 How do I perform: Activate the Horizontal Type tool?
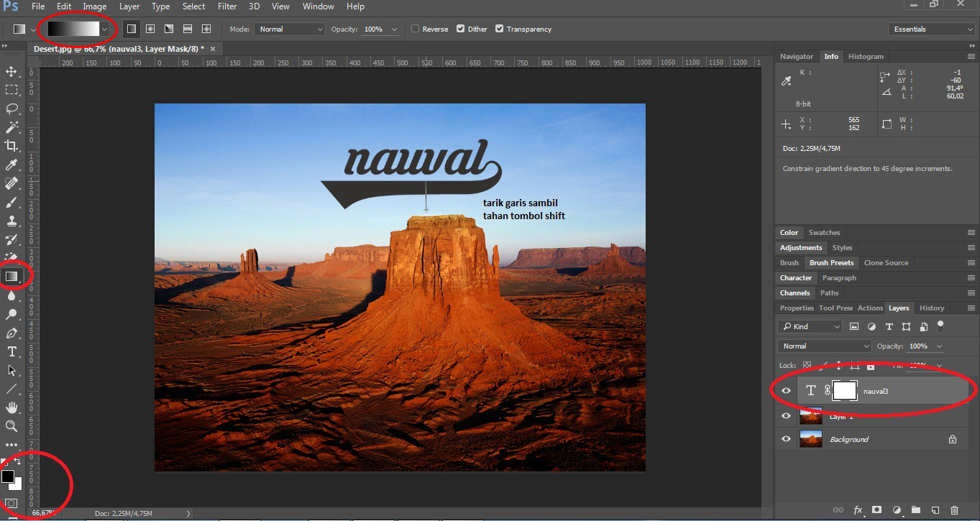[x=12, y=351]
